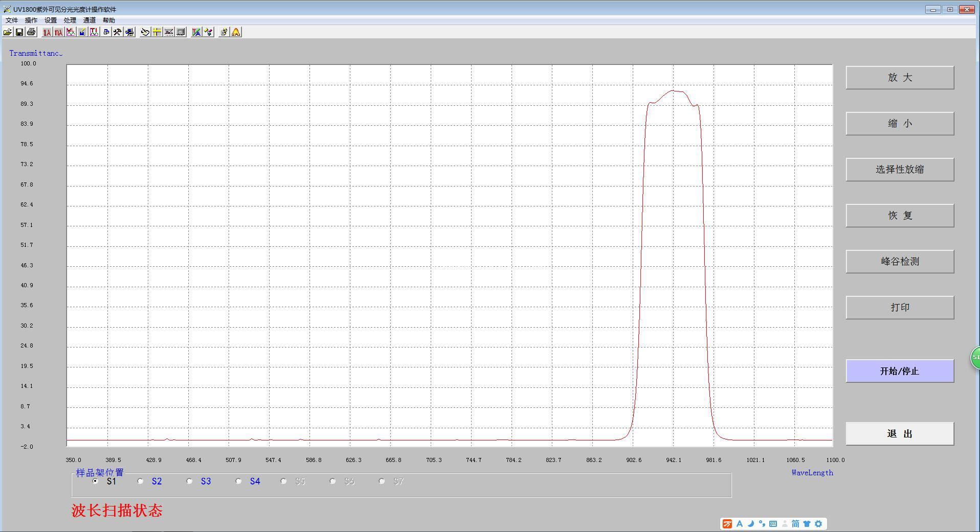Viewport: 980px width, 532px height.
Task: Switch simplified Chinese 简 icon
Action: point(795,524)
